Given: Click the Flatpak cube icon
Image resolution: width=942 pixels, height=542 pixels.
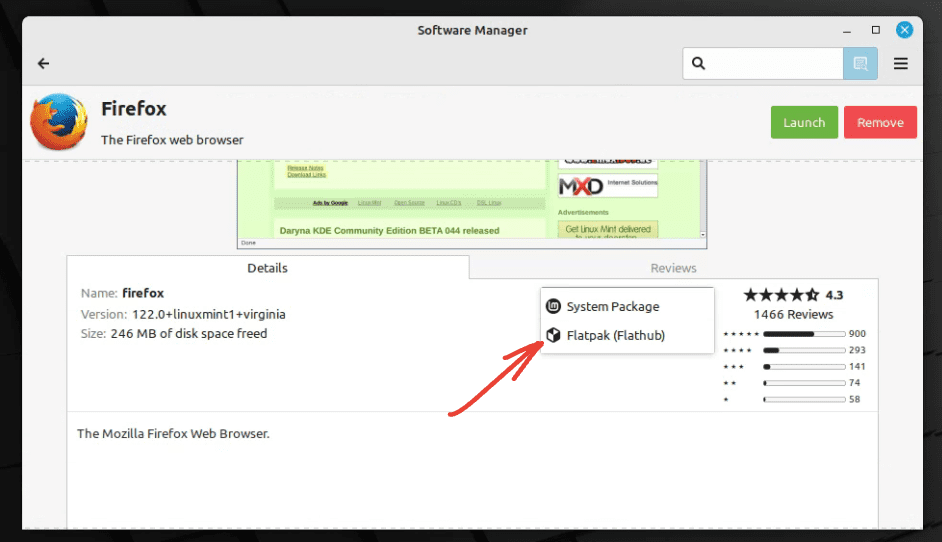Looking at the screenshot, I should click(553, 335).
